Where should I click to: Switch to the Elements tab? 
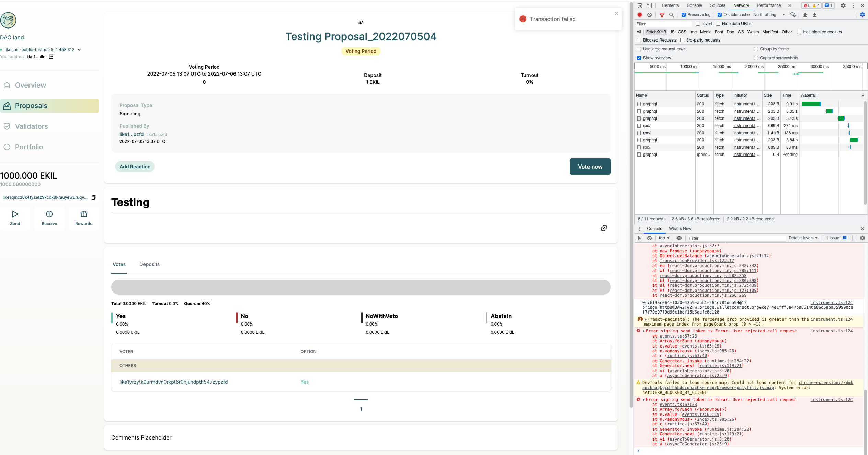point(670,5)
